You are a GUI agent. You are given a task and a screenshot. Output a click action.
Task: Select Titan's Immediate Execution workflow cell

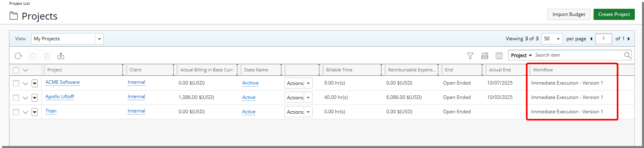pos(567,112)
